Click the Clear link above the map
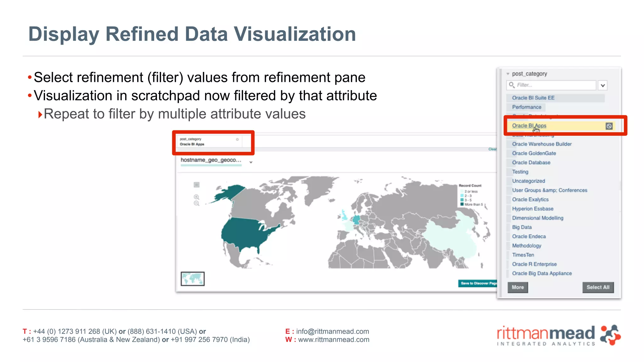644x362 pixels. (492, 149)
